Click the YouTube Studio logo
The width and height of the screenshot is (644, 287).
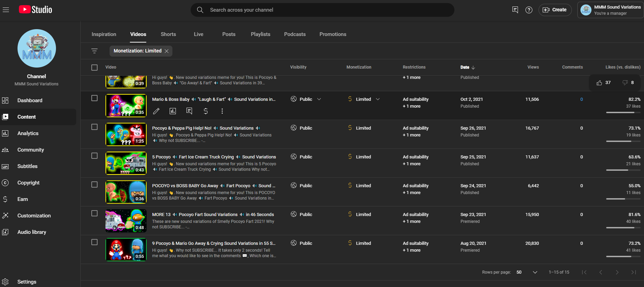click(x=35, y=10)
